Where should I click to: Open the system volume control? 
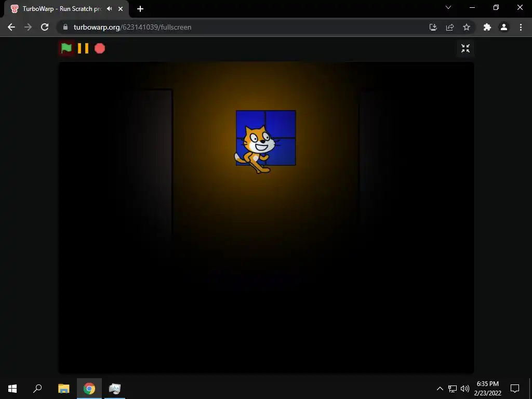pos(465,389)
